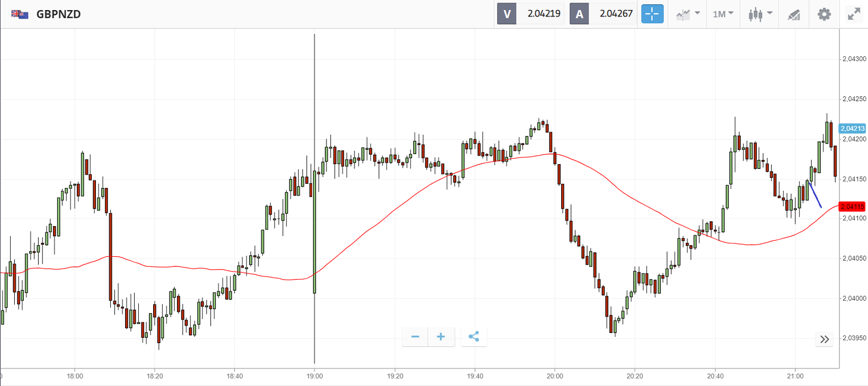Select the blue trend line drawing
The width and height of the screenshot is (868, 386).
coord(816,195)
